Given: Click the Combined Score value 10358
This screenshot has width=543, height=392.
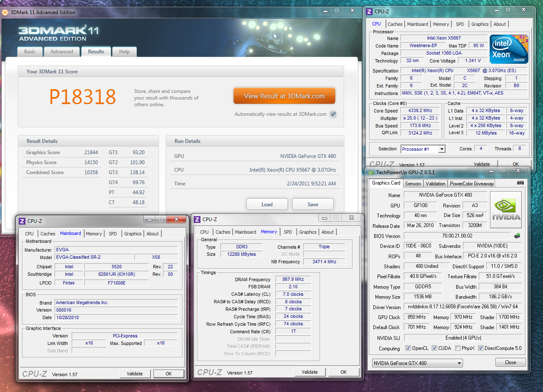Looking at the screenshot, I should tap(91, 172).
